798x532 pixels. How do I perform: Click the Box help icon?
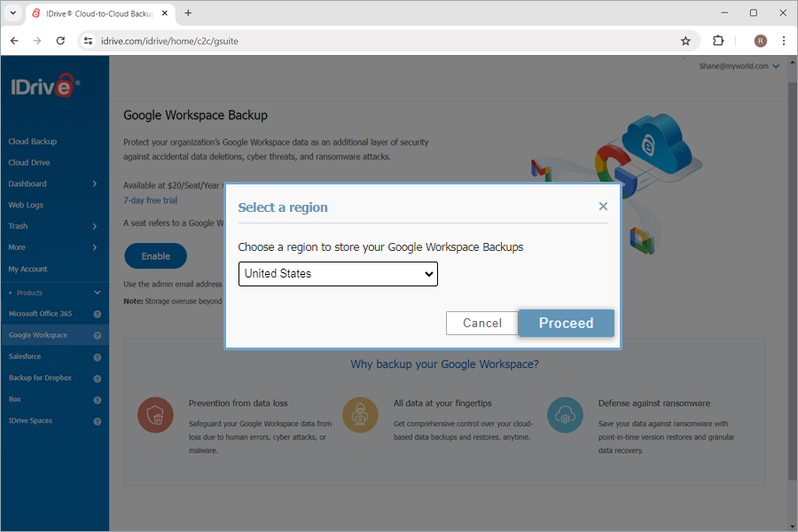click(x=98, y=399)
